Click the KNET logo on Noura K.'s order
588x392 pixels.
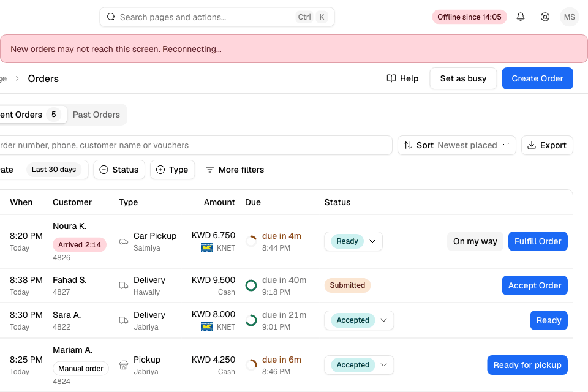click(207, 248)
